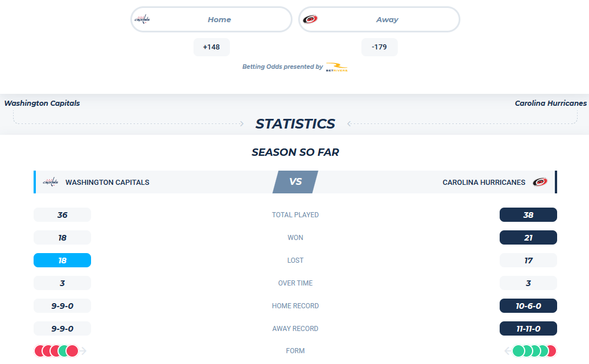
Task: Open the Carolina Hurricanes team link
Action: 551,103
